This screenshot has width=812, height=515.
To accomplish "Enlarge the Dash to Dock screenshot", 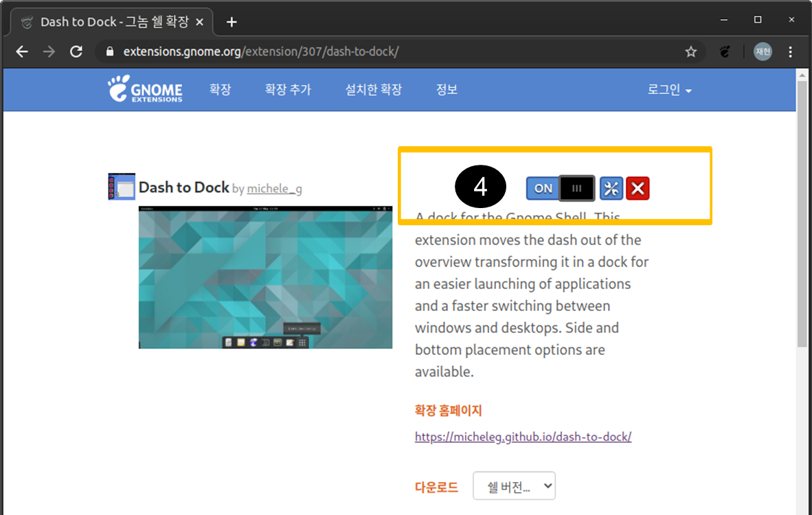I will tap(266, 277).
